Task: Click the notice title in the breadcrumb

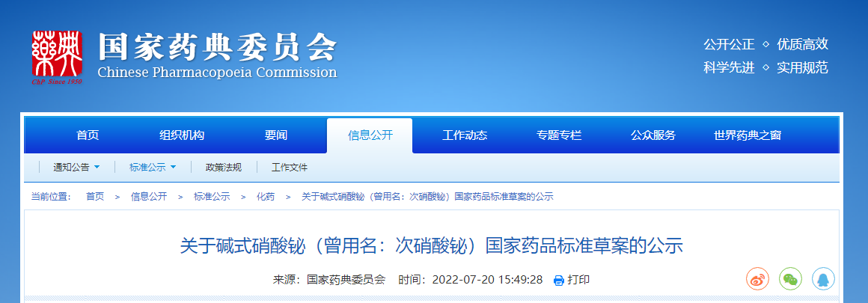Action: [427, 197]
